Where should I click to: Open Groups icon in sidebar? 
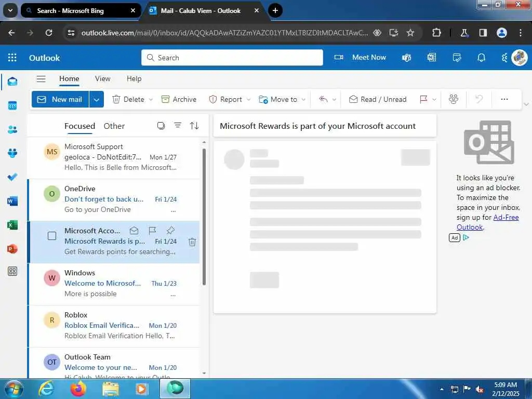point(12,153)
